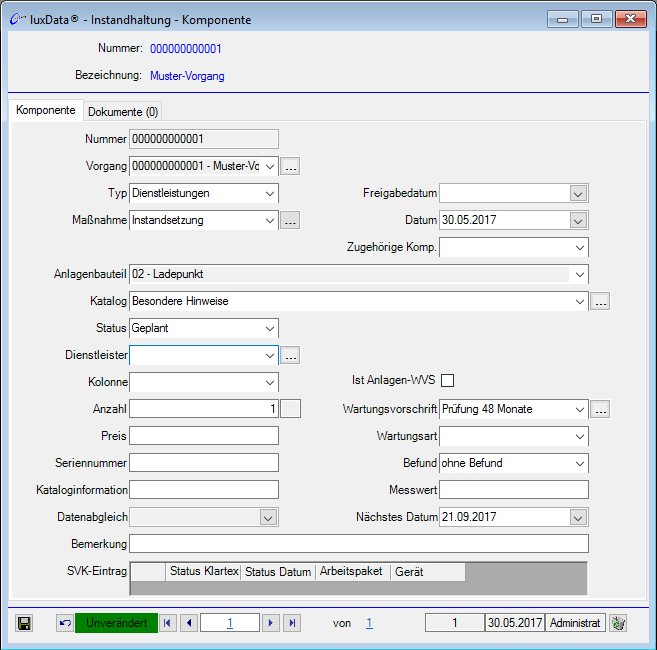The image size is (657, 650).
Task: Open the Katalog browse button
Action: click(x=599, y=301)
